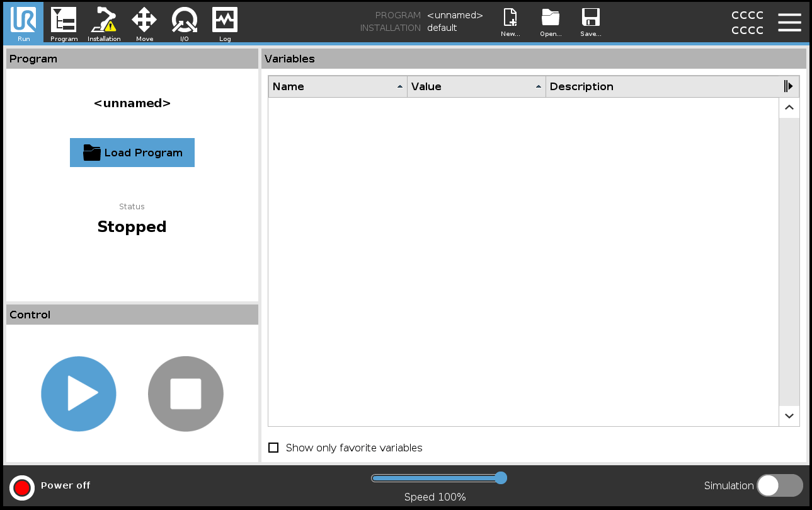This screenshot has height=510, width=812.
Task: Click the Open folder icon
Action: tap(551, 23)
